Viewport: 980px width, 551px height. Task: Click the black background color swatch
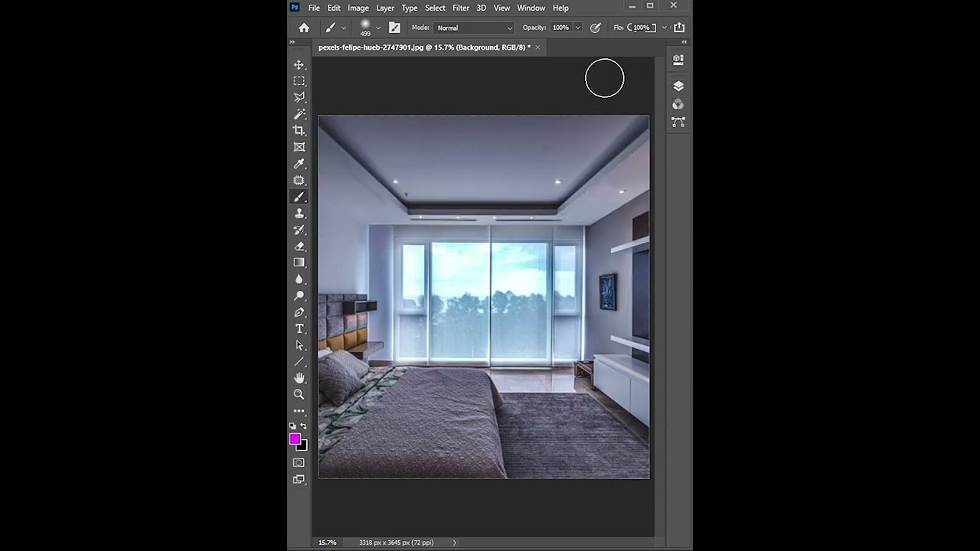pos(303,446)
